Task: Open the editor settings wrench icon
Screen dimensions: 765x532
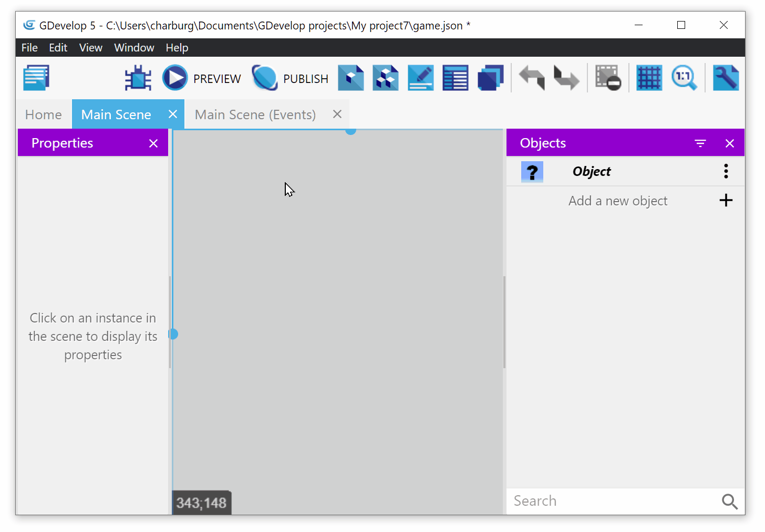Action: (x=726, y=78)
